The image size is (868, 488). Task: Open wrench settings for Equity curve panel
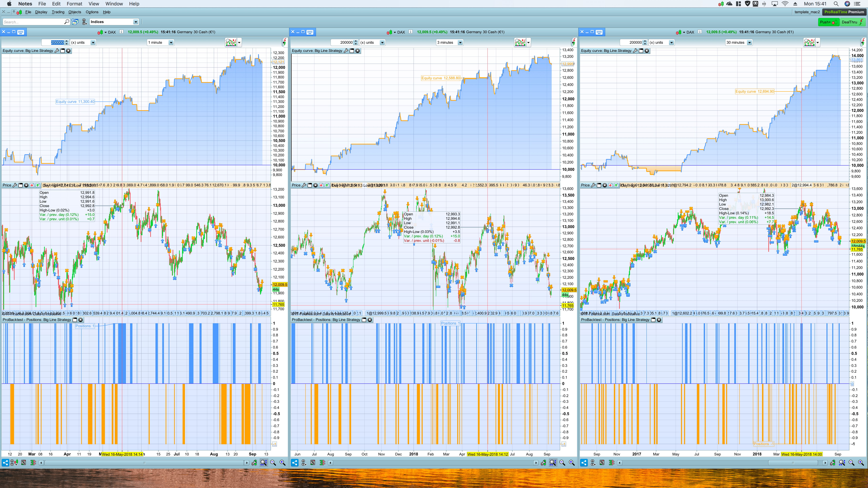57,51
